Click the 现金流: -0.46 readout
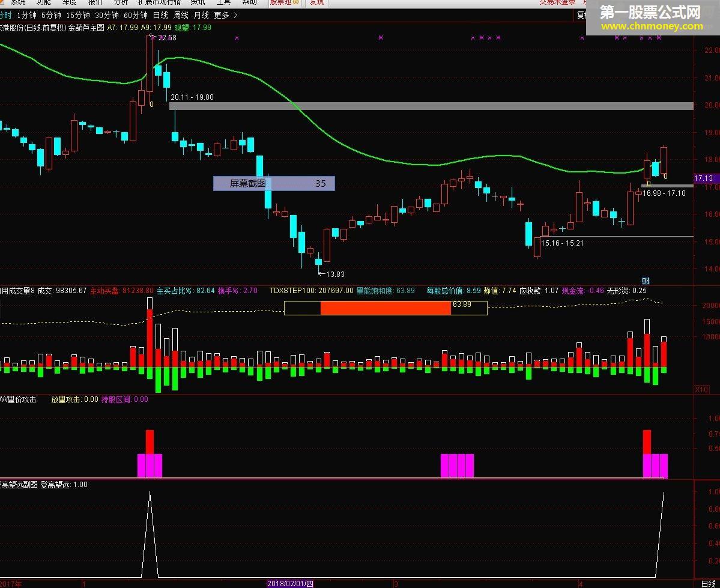Image resolution: width=720 pixels, height=588 pixels. point(583,291)
